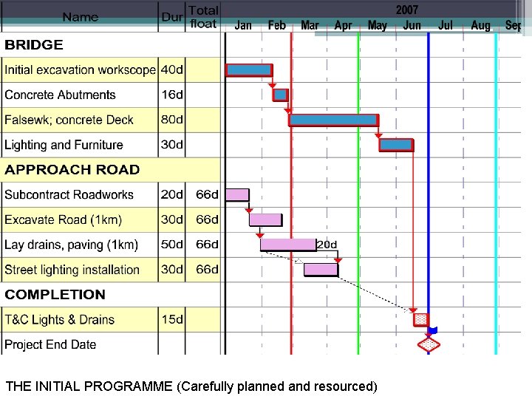Screen dimensions: 532x399
Task: Select the COMPLETION section heading row
Action: (110, 295)
